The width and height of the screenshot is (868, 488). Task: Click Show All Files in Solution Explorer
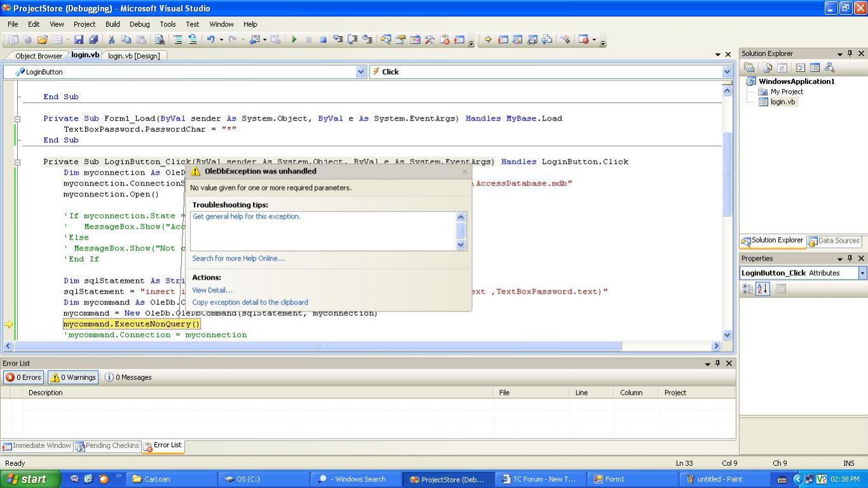(x=768, y=67)
